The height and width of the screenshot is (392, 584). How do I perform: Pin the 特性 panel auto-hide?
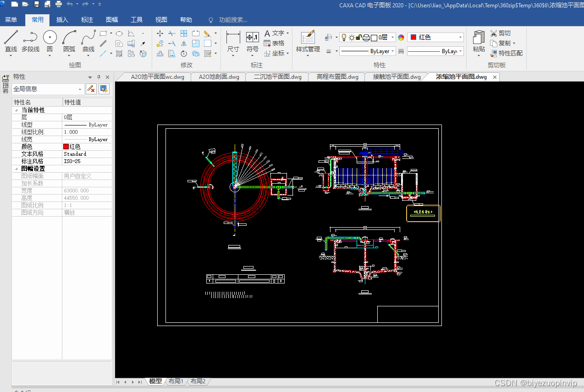coord(99,77)
